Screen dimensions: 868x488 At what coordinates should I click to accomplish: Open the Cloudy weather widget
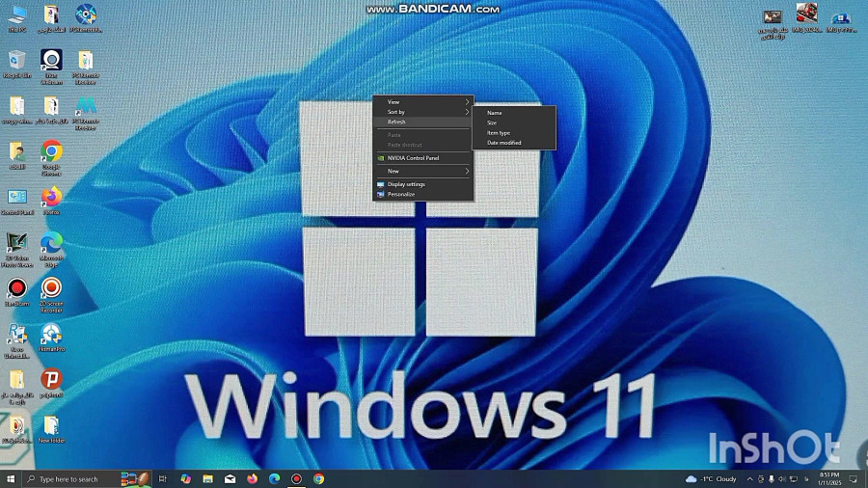(712, 479)
